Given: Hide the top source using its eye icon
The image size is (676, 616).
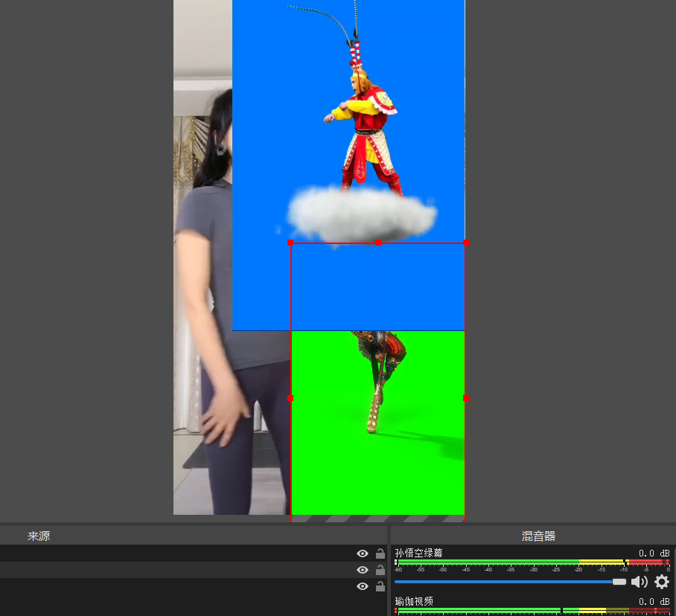Looking at the screenshot, I should [x=362, y=554].
